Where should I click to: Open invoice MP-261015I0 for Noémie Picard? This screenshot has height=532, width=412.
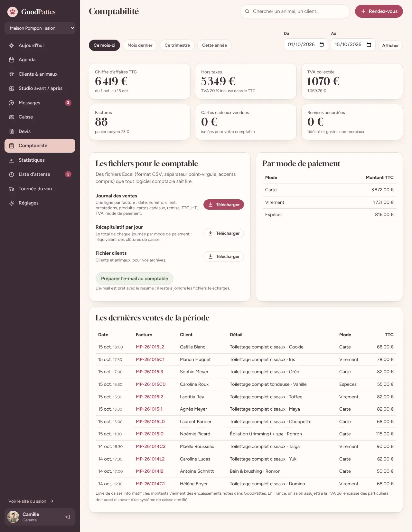click(150, 434)
